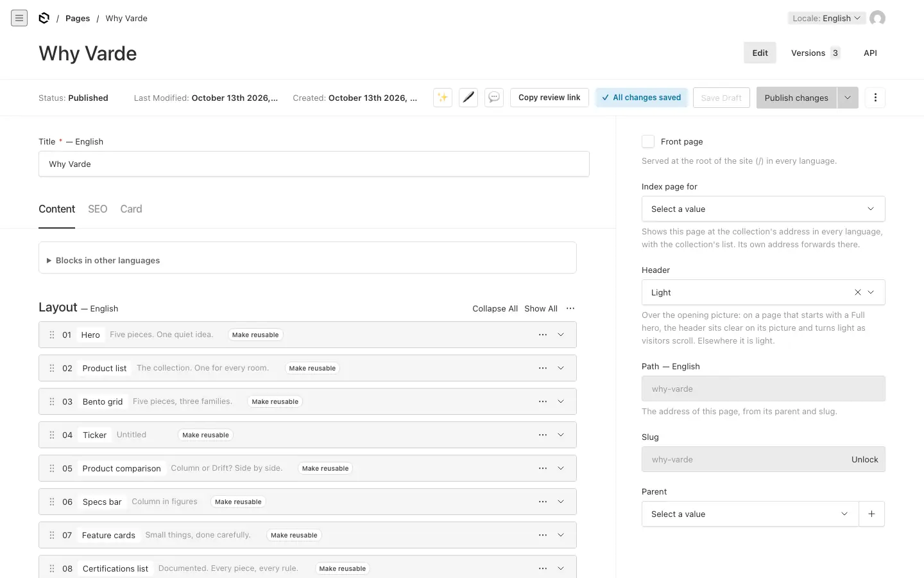Open the comments speech bubble icon
Screen dimensions: 924x578
pos(494,98)
